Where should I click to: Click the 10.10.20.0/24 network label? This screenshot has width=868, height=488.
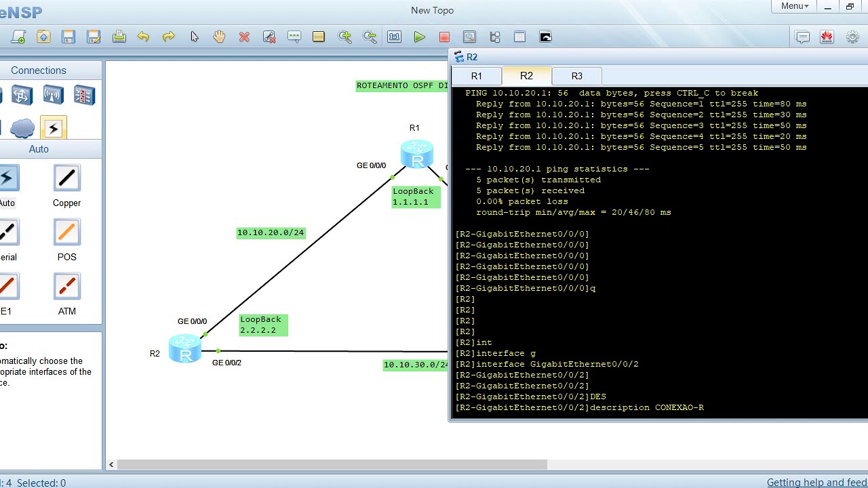[271, 232]
